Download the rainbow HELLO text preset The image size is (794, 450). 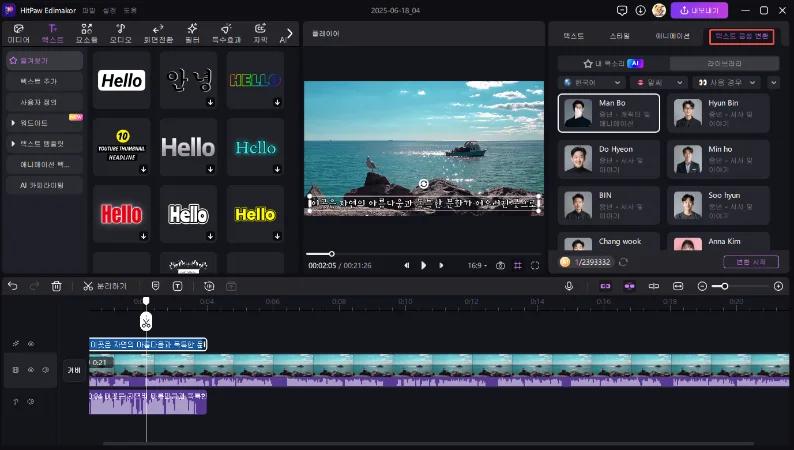277,102
